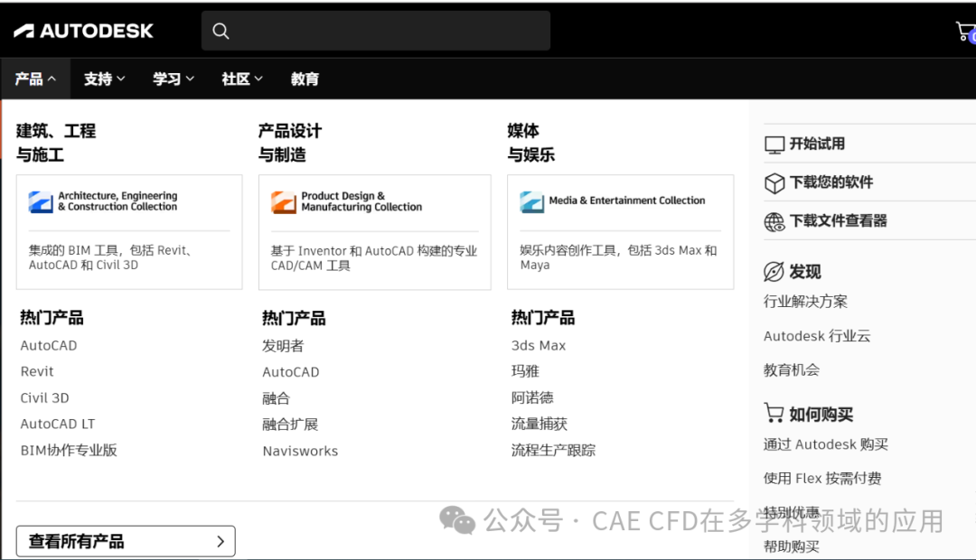Collapse the 产品 menu

(x=35, y=79)
